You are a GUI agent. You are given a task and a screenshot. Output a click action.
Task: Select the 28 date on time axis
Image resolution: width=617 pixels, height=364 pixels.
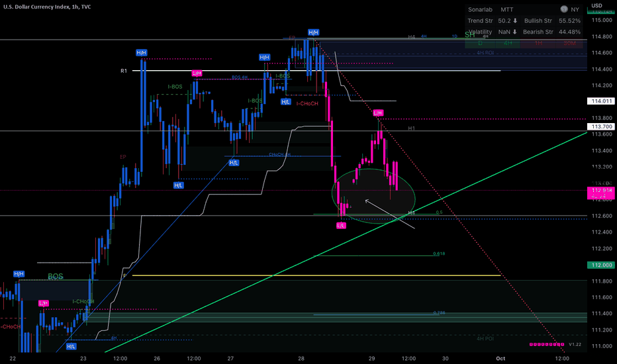coord(301,359)
